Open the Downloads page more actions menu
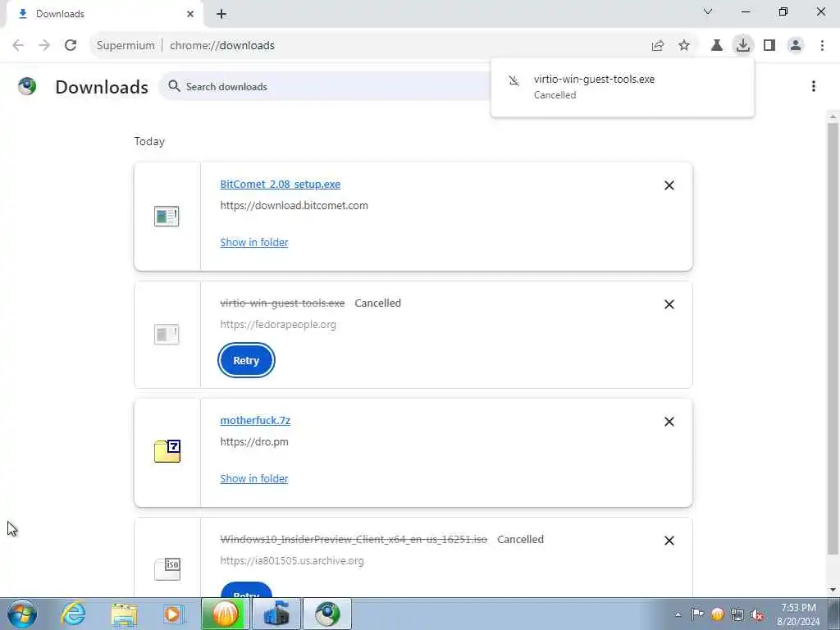 (813, 86)
